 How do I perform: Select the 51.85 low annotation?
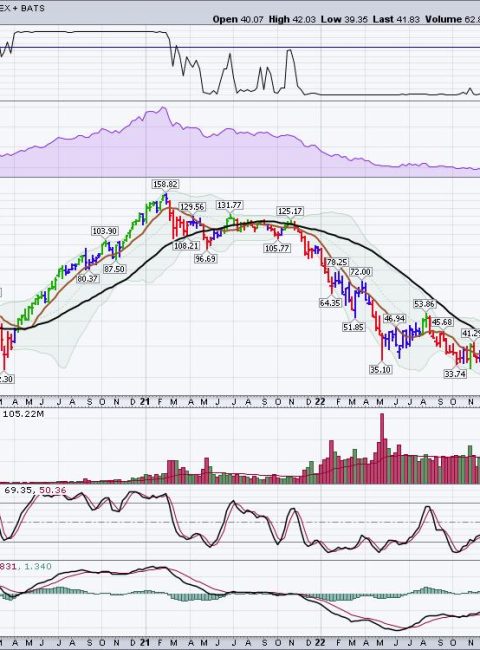354,327
